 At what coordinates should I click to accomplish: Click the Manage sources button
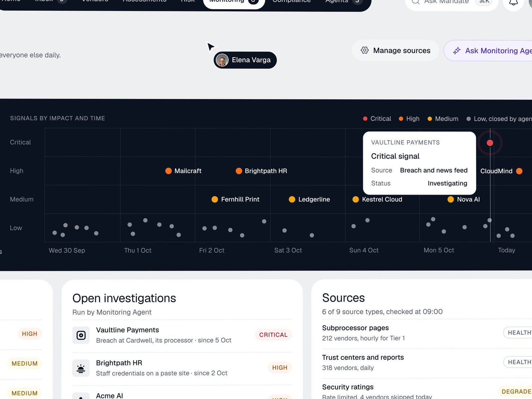click(x=395, y=51)
